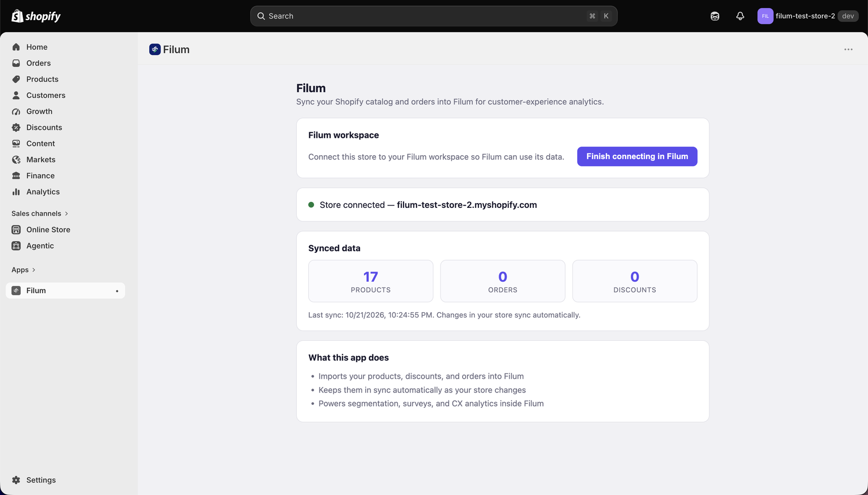Click Finish connecting in Filum button
Image resolution: width=868 pixels, height=495 pixels.
point(637,156)
